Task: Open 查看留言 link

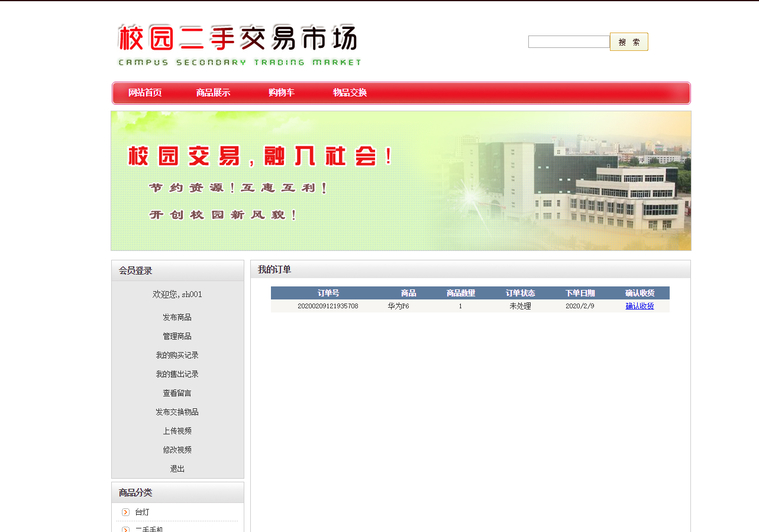Action: coord(177,393)
